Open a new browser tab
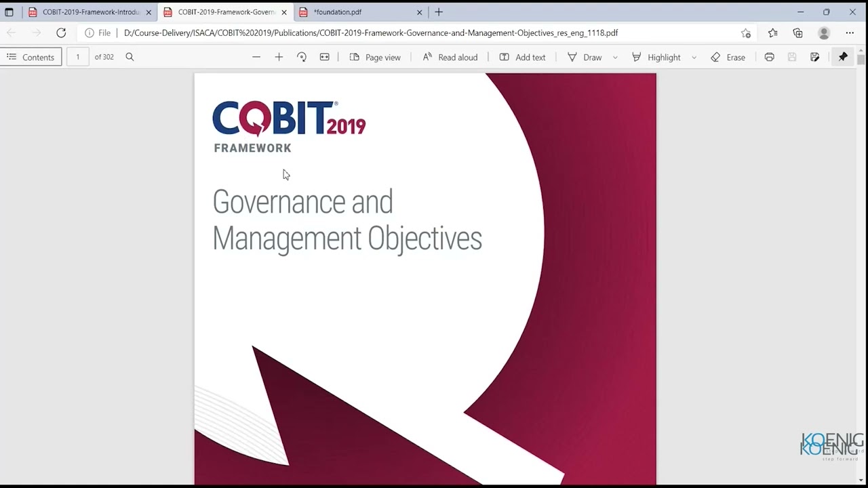Viewport: 868px width, 488px height. [439, 12]
